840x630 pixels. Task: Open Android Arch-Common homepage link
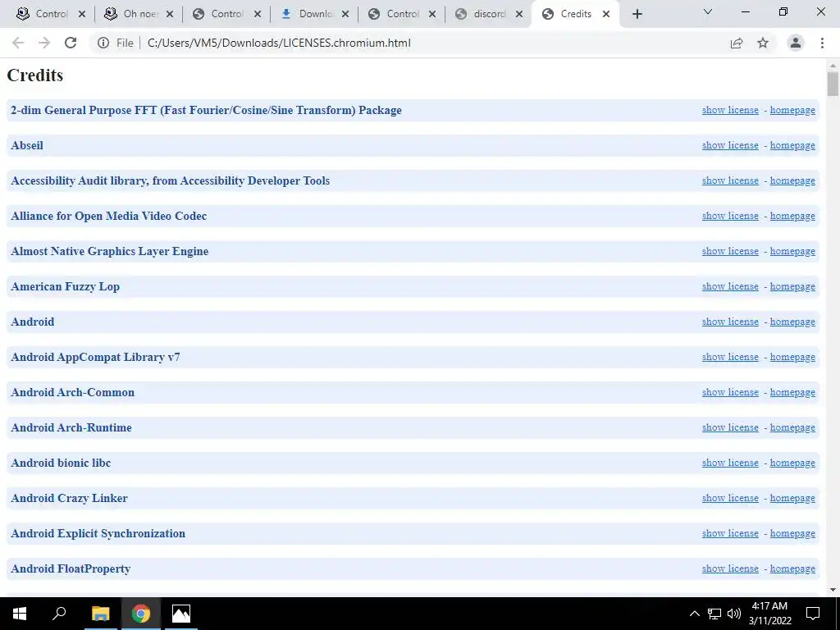click(792, 393)
